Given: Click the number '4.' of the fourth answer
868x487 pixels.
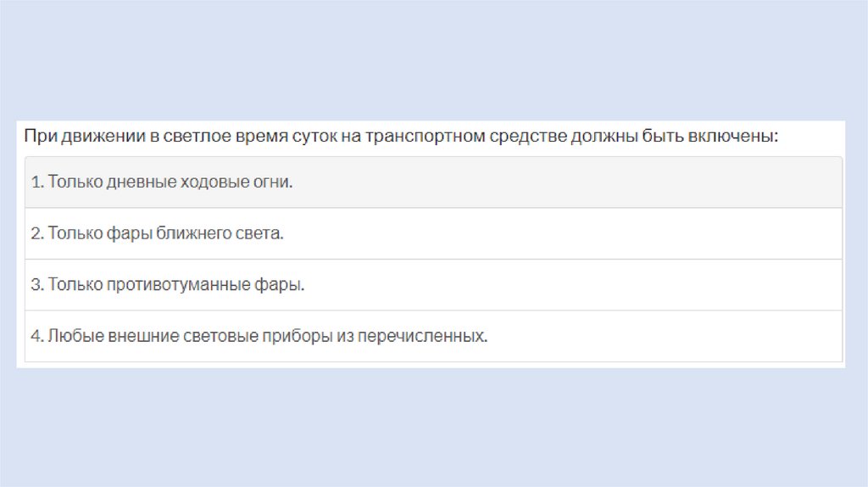Looking at the screenshot, I should click(x=37, y=336).
